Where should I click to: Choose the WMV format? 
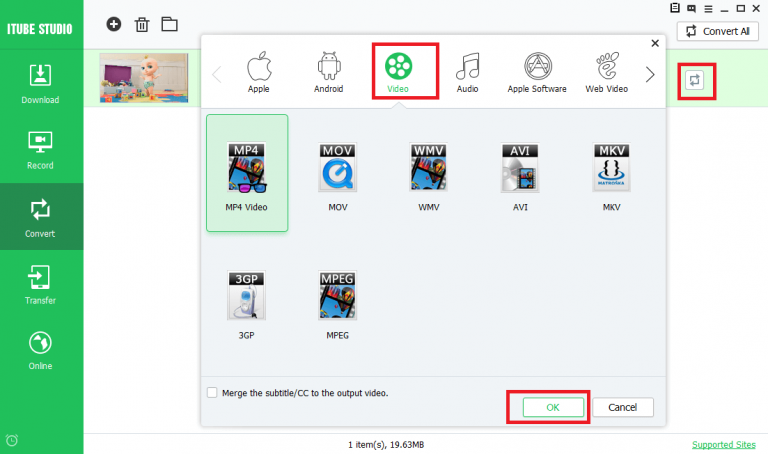click(x=429, y=177)
